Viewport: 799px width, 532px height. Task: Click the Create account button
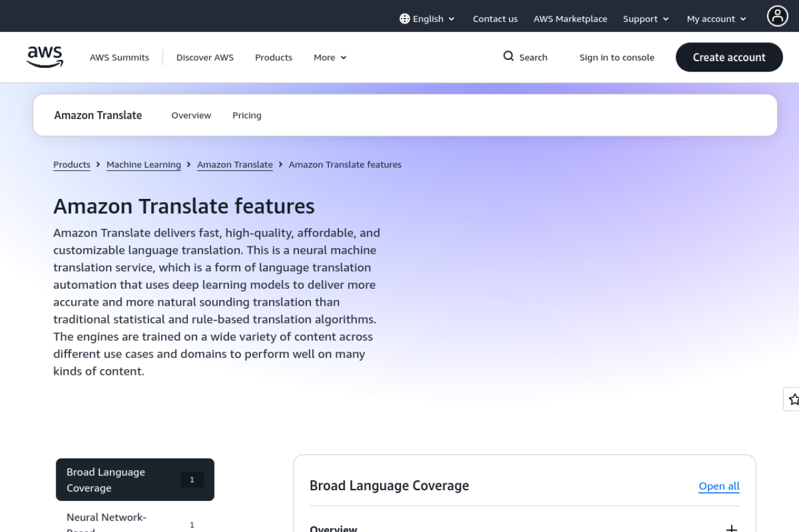(x=729, y=57)
